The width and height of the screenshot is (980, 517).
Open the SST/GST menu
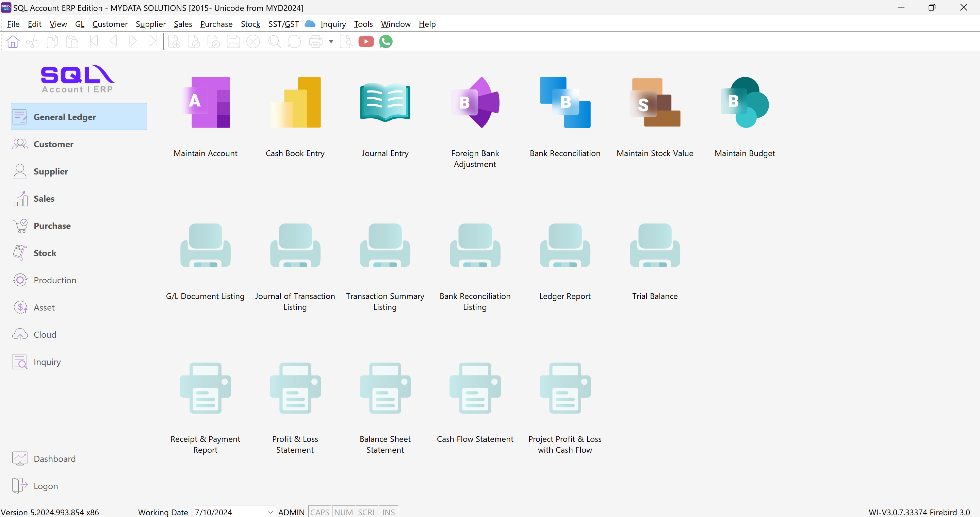tap(283, 24)
